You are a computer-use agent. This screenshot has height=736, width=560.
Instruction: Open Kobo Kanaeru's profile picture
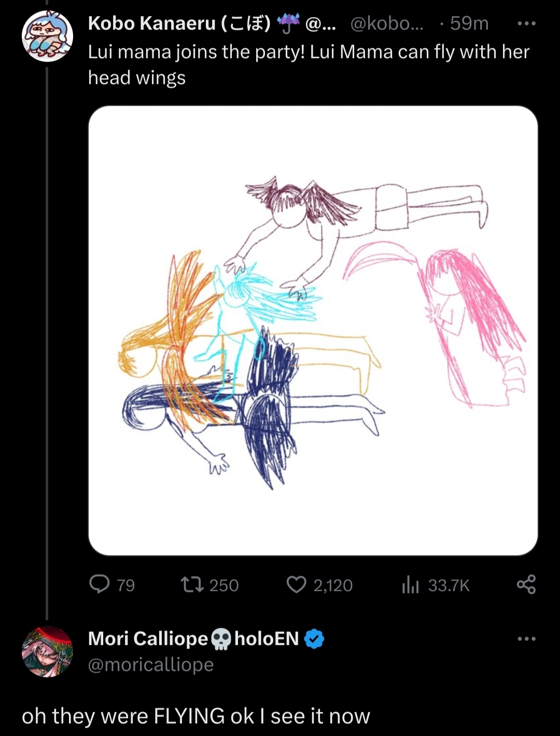tap(47, 36)
